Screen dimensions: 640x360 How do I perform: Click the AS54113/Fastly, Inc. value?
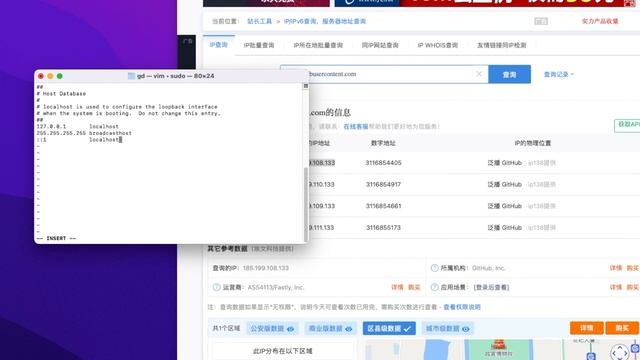(x=276, y=287)
